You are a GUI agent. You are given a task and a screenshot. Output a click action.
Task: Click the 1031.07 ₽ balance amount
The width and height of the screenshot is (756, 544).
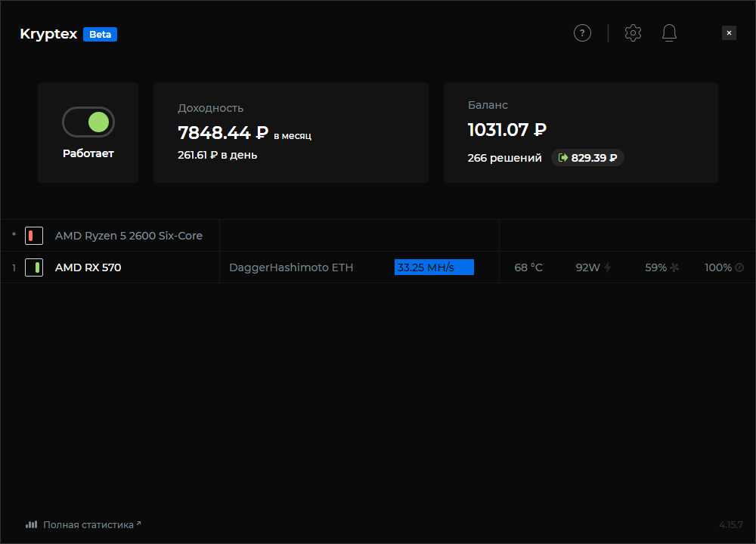[x=507, y=130]
